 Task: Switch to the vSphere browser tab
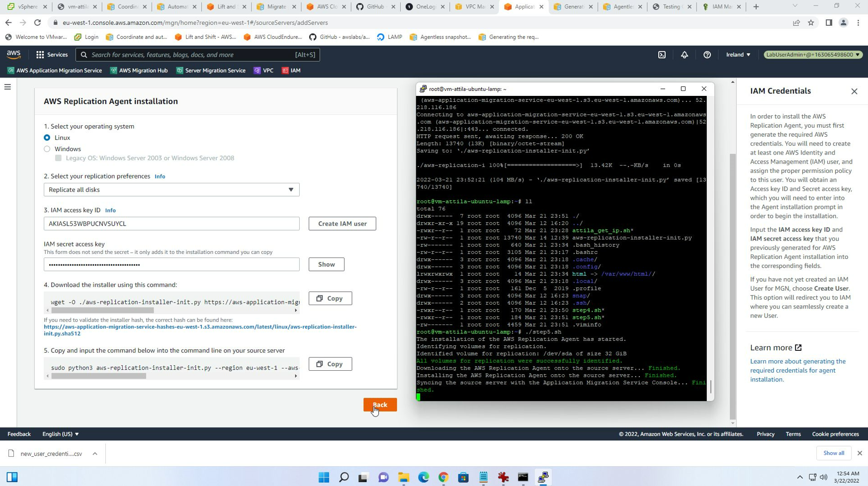pyautogui.click(x=27, y=7)
